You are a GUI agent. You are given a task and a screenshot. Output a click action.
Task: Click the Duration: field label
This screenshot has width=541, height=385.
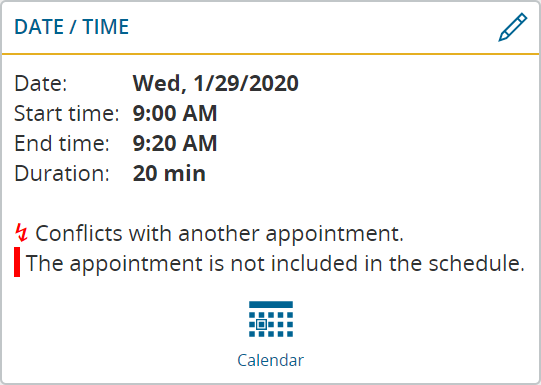(62, 173)
